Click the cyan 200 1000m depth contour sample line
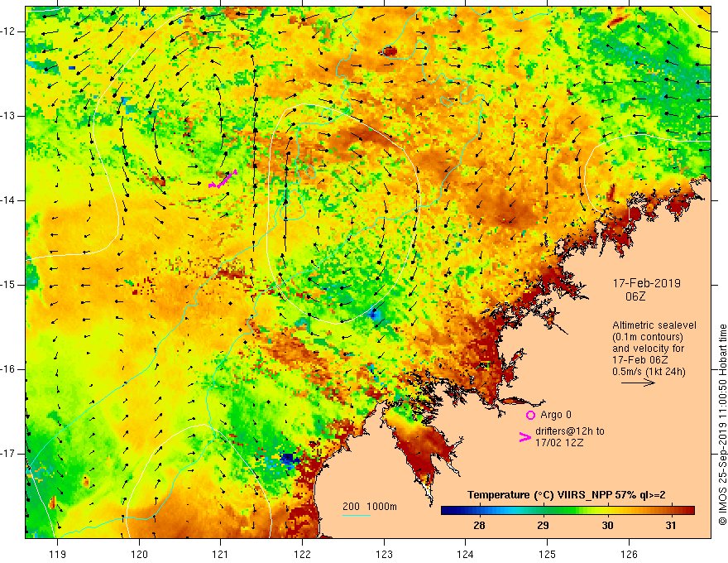Image resolution: width=728 pixels, height=563 pixels. 357,515
